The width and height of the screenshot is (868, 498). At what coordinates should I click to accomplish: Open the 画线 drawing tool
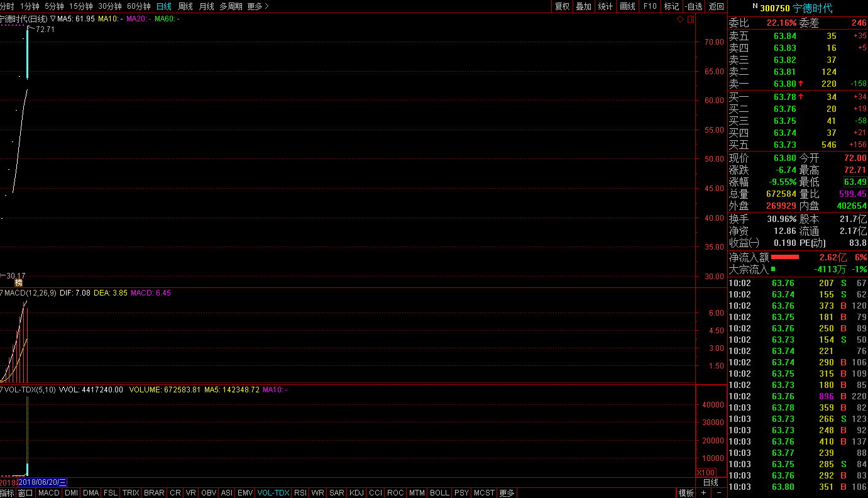click(x=627, y=6)
